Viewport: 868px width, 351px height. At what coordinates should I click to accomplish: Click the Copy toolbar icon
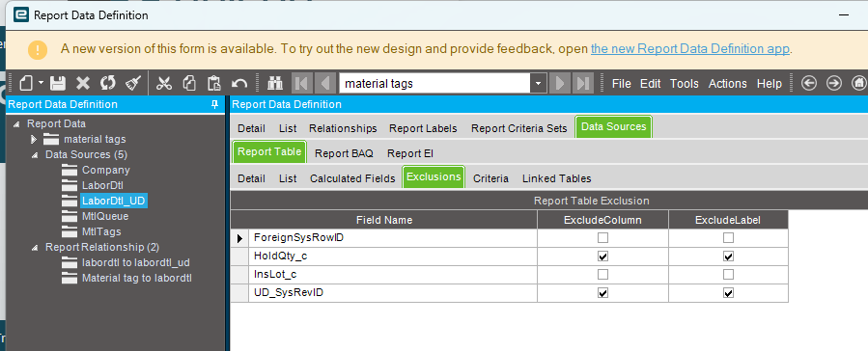click(189, 84)
